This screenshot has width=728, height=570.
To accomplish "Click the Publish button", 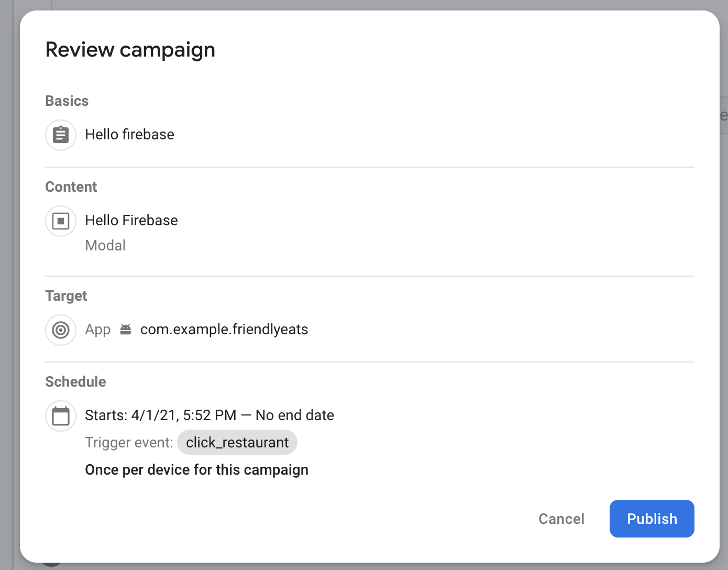I will 652,519.
